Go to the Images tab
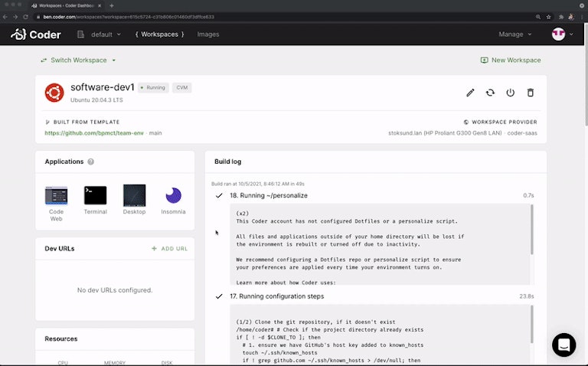The image size is (588, 366). (x=208, y=34)
